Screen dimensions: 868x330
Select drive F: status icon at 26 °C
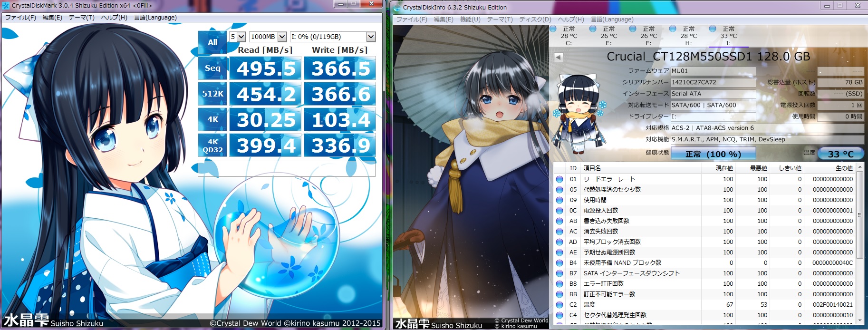(633, 29)
